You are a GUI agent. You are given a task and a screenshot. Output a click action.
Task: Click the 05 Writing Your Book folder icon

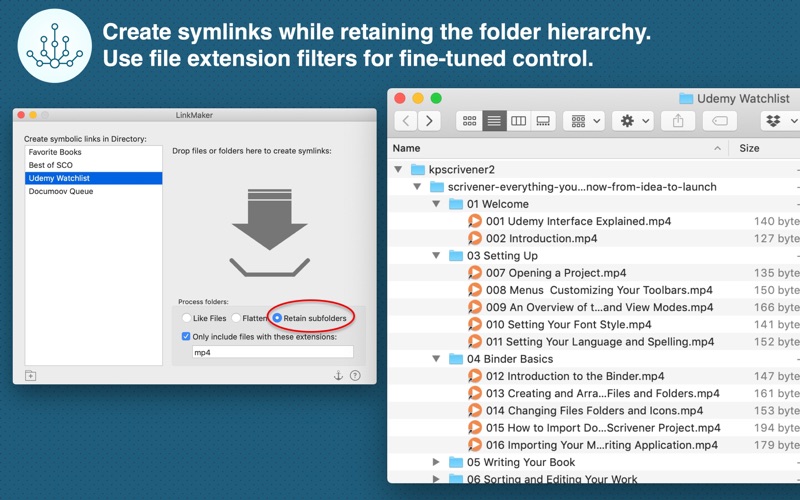click(456, 462)
